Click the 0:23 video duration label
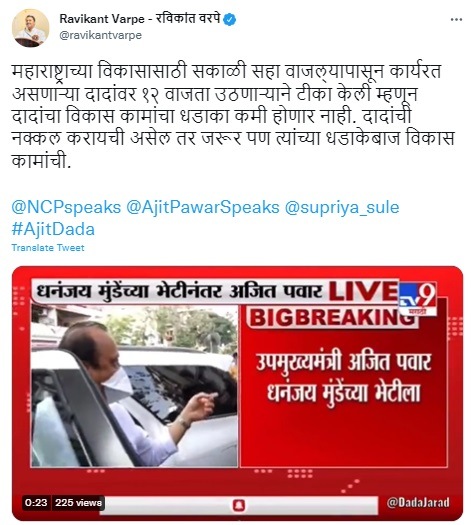The image size is (473, 525). pos(36,503)
